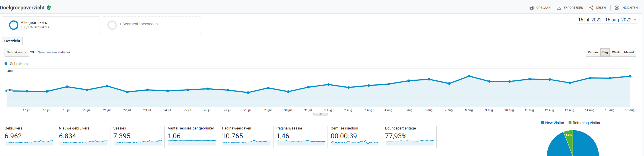Click the Opslaan save icon
This screenshot has width=644, height=156.
531,8
